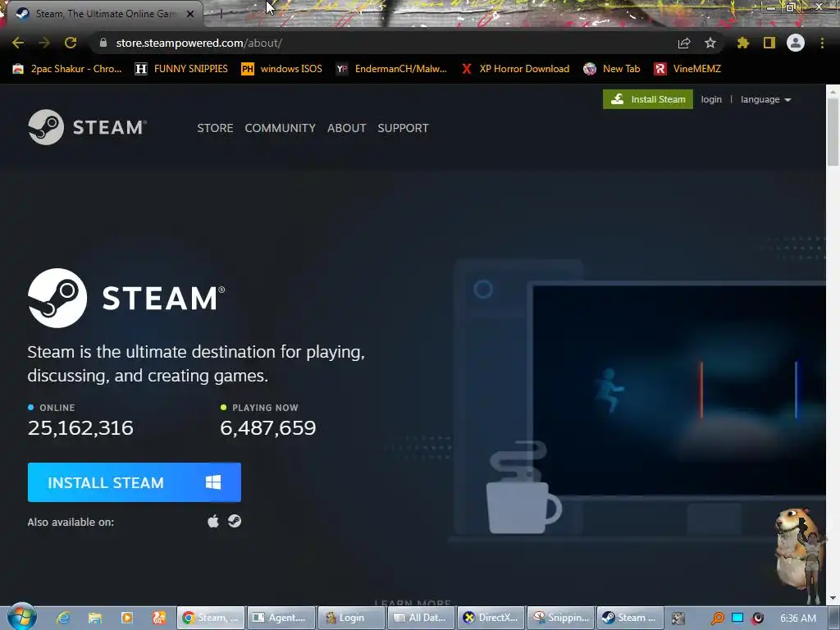
Task: Click the taskbar clock showing 6:36 AM
Action: (798, 619)
